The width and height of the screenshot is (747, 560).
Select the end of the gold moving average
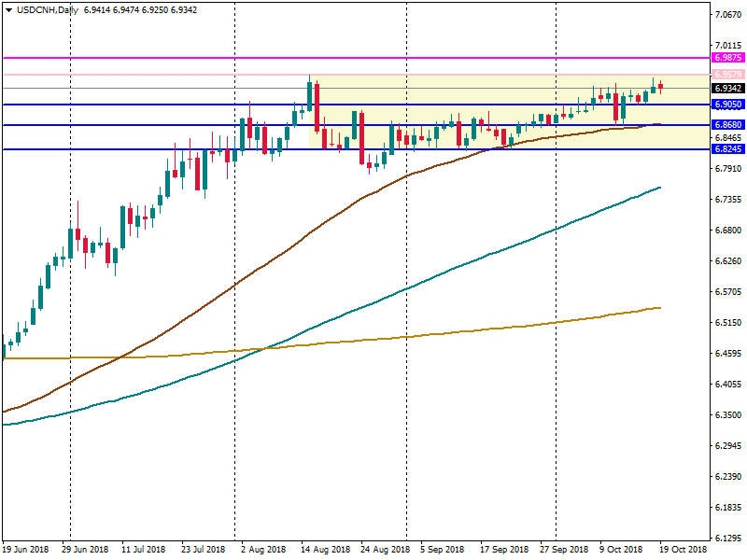659,307
